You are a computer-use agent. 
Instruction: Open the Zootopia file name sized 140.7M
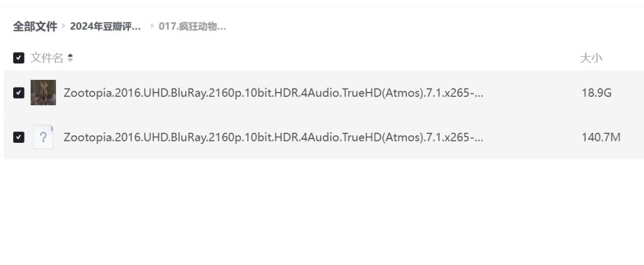pyautogui.click(x=274, y=137)
